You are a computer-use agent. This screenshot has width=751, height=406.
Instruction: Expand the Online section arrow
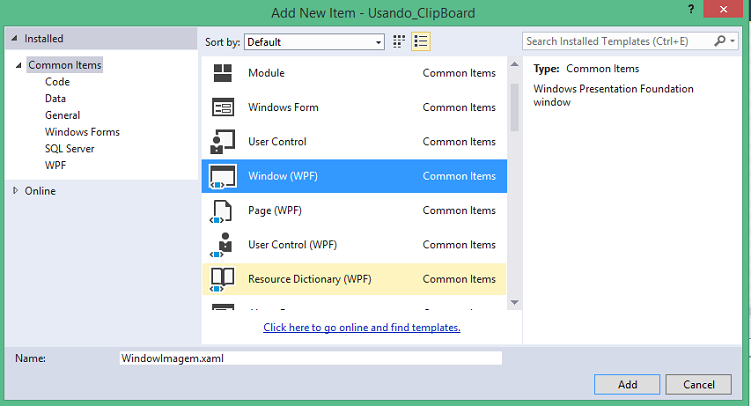click(x=15, y=191)
